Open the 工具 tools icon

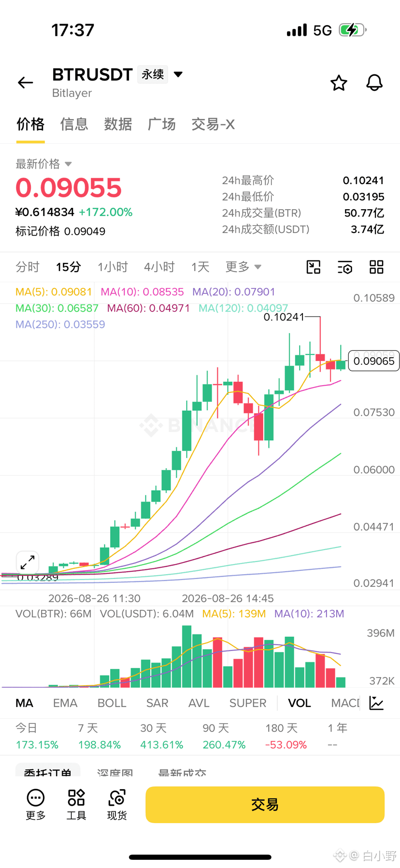click(x=76, y=805)
